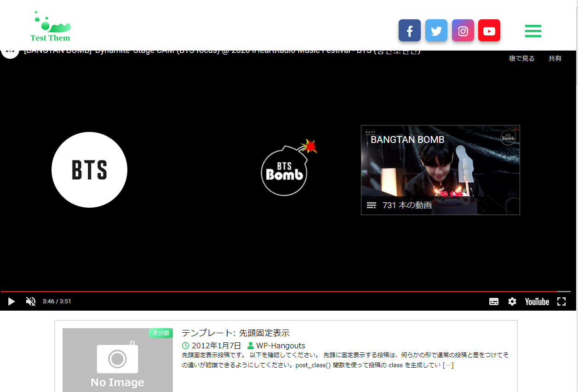The image size is (578, 392).
Task: Open the Instagram icon in the header
Action: pyautogui.click(x=463, y=30)
